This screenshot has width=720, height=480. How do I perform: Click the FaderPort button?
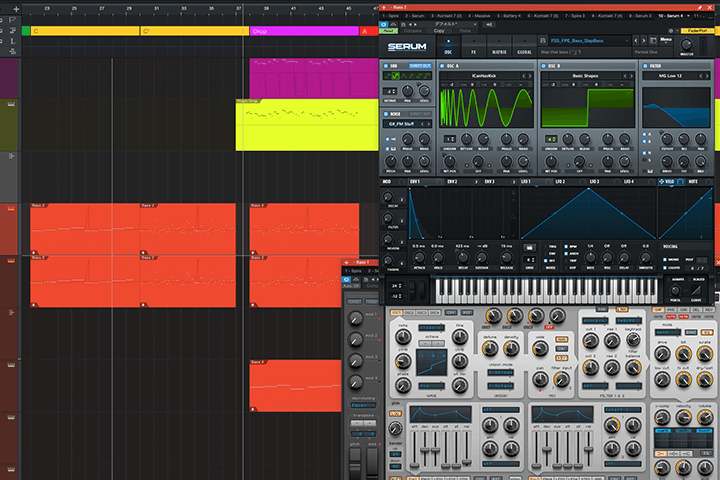pyautogui.click(x=697, y=31)
